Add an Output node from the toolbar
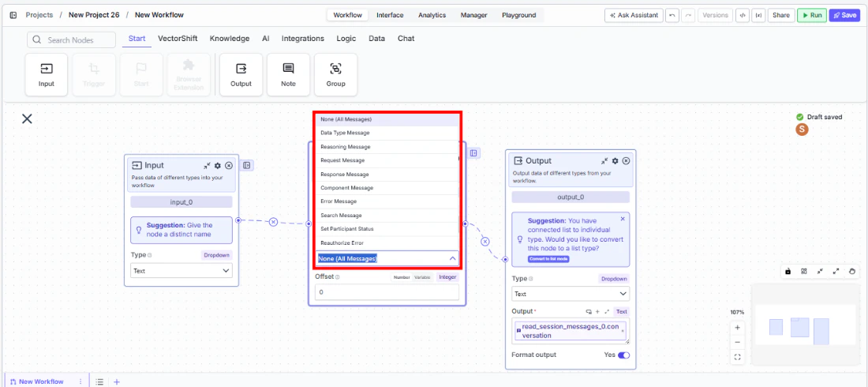The height and width of the screenshot is (387, 868). (x=241, y=75)
